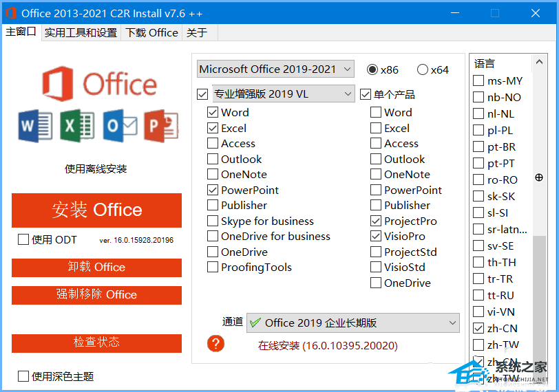
Task: Enable Excel in single products column
Action: tap(376, 128)
